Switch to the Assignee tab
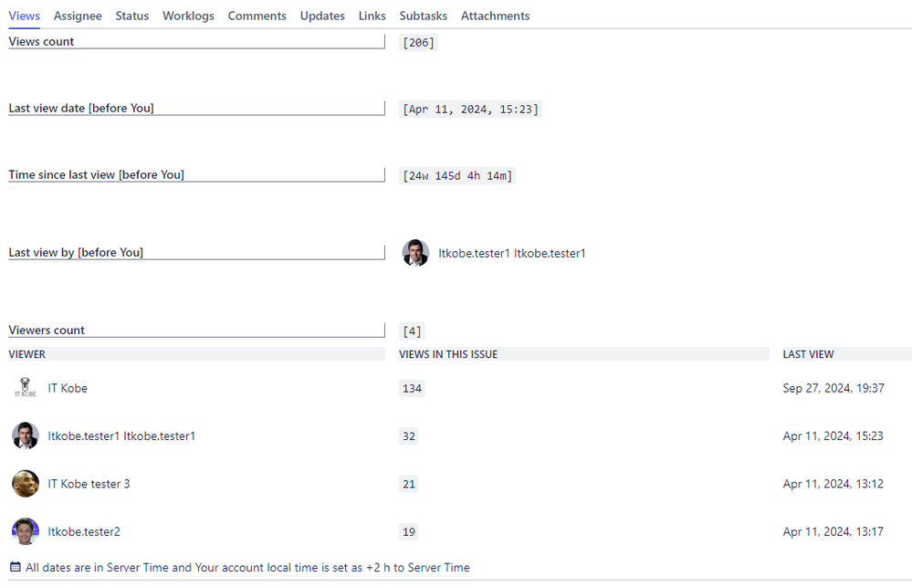Viewport: 912px width, 588px height. (x=78, y=16)
